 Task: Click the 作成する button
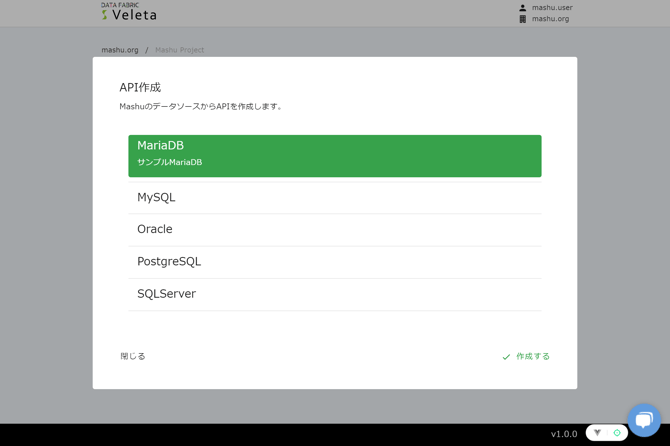[x=533, y=357]
